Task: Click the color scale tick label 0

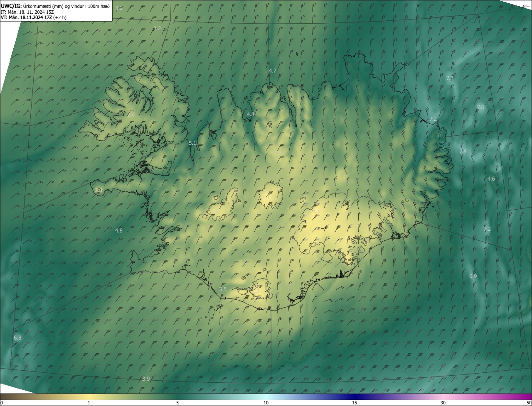Action: (2, 403)
